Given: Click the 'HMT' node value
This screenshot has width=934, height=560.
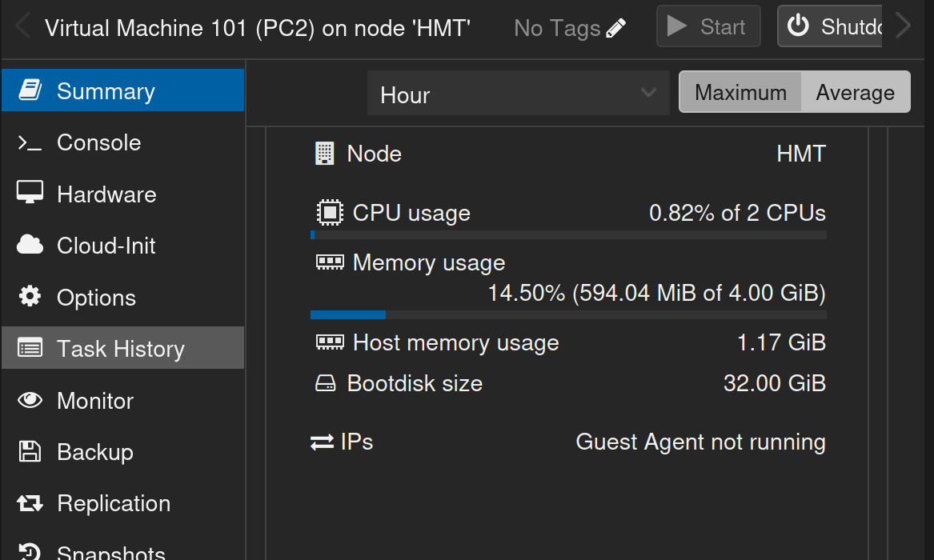Looking at the screenshot, I should [x=801, y=154].
